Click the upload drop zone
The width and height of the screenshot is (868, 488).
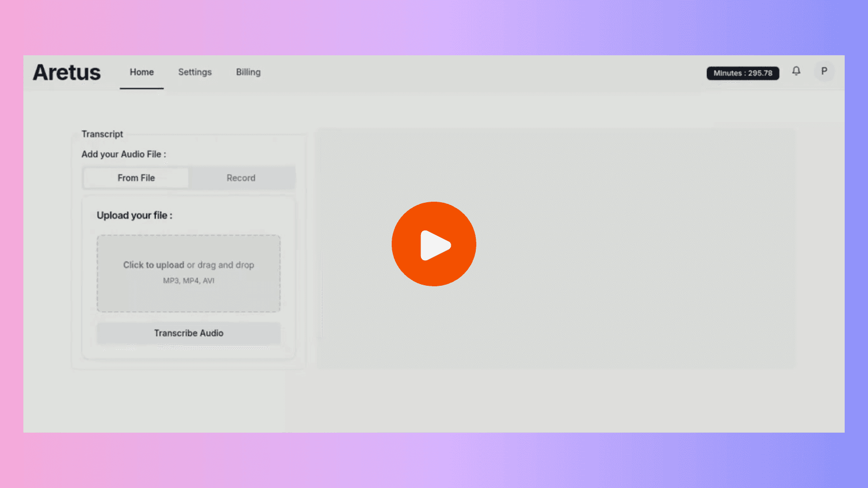pyautogui.click(x=189, y=273)
